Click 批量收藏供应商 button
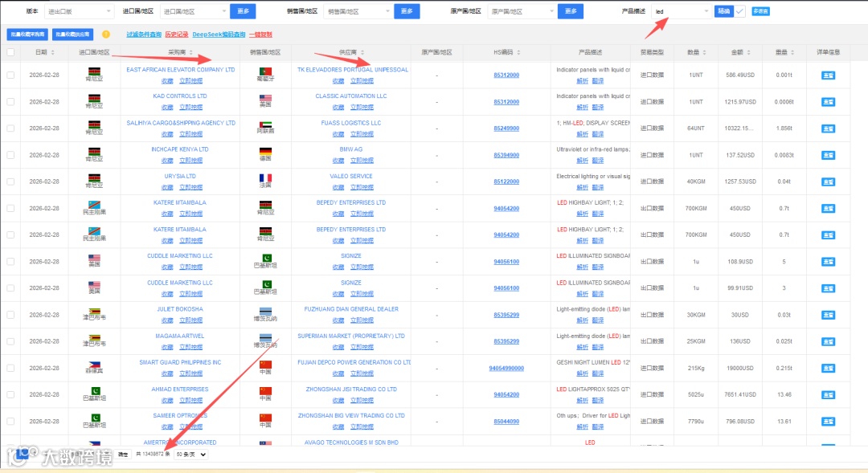Image resolution: width=868 pixels, height=473 pixels. 72,35
